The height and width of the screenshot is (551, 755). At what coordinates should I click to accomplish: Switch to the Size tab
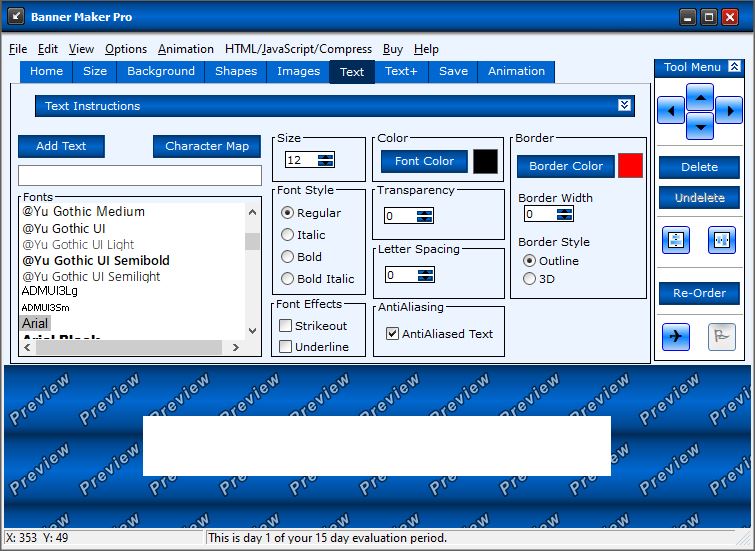click(x=95, y=71)
